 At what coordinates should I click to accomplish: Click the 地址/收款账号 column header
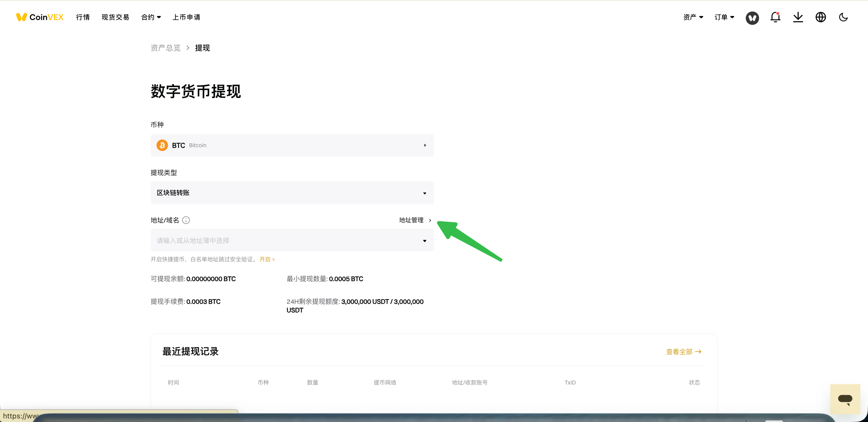tap(470, 382)
